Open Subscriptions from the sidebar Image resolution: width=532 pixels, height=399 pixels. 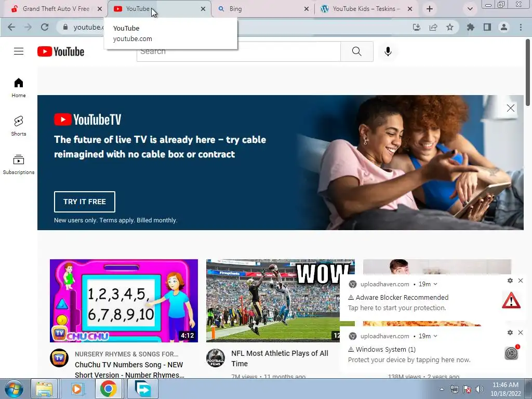point(19,165)
